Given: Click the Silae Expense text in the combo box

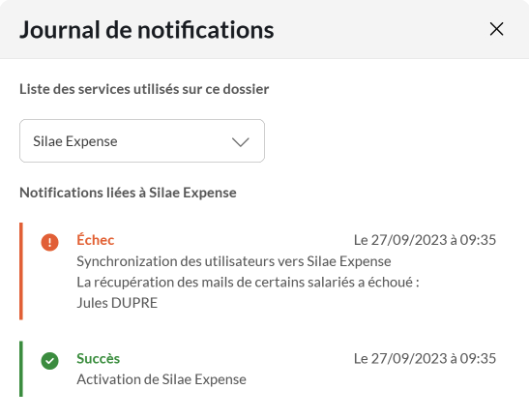Looking at the screenshot, I should pos(75,141).
